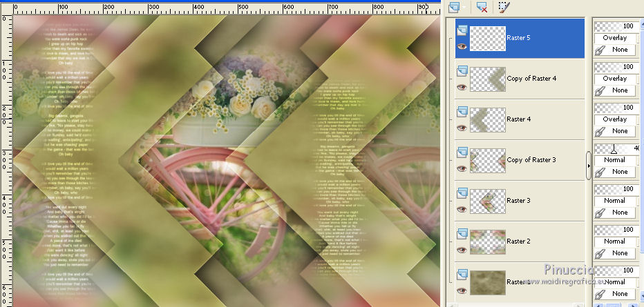
Task: Select the Copy of Raster 3 thumbnail
Action: (488, 160)
